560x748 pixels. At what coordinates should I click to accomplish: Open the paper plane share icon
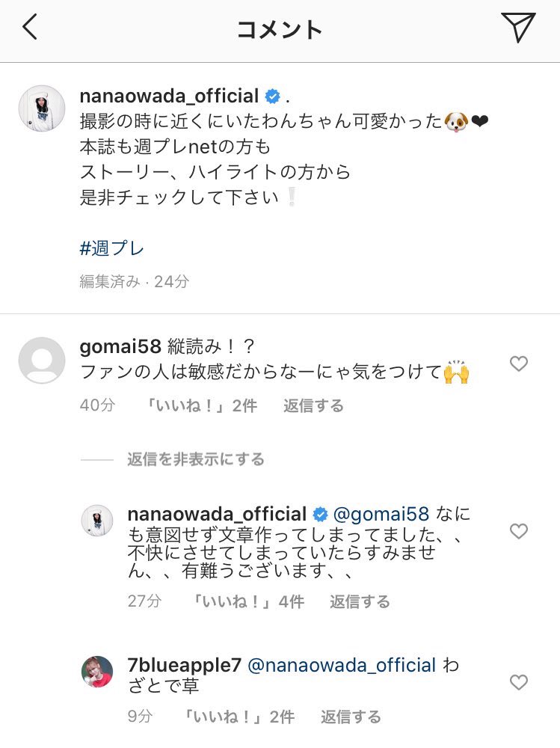(518, 27)
